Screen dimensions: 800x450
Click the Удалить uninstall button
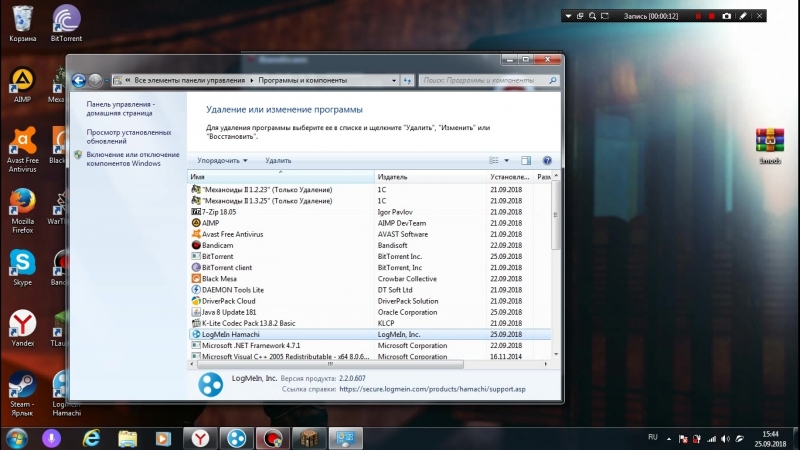[x=278, y=160]
